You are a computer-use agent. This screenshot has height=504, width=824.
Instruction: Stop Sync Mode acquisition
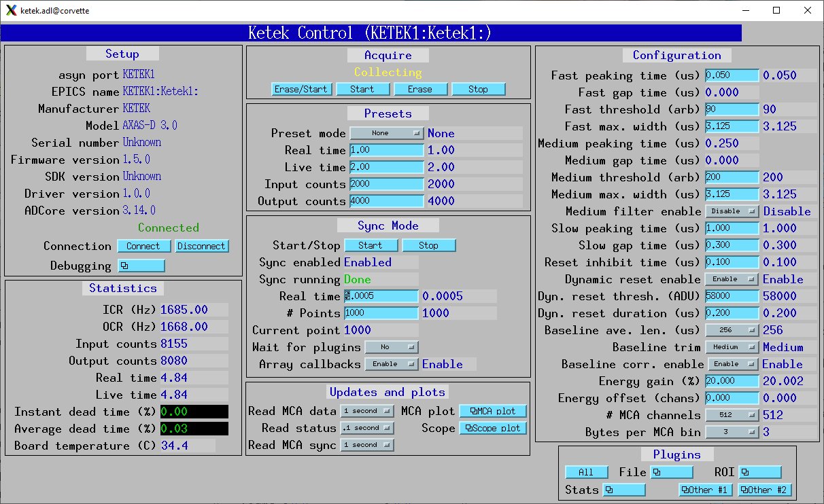[x=428, y=245]
